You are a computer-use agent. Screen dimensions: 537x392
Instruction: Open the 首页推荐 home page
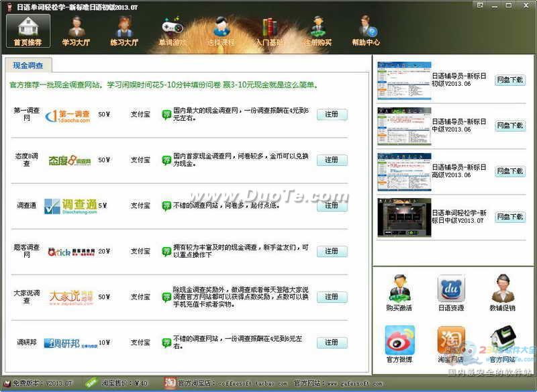click(28, 31)
